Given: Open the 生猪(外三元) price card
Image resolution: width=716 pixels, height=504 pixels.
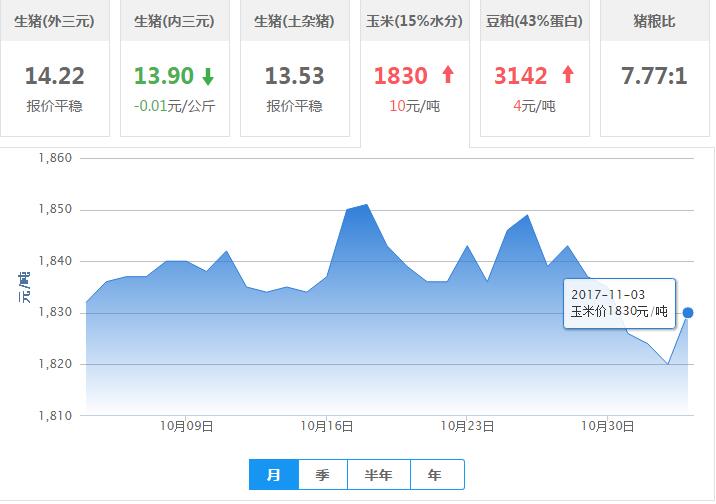Looking at the screenshot, I should [55, 68].
